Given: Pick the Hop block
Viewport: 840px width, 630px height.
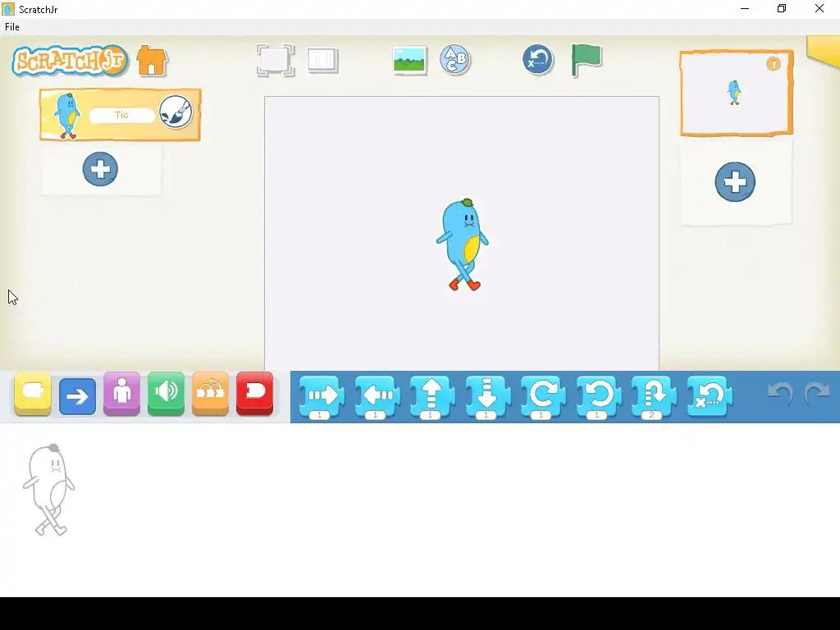Looking at the screenshot, I should pyautogui.click(x=654, y=397).
